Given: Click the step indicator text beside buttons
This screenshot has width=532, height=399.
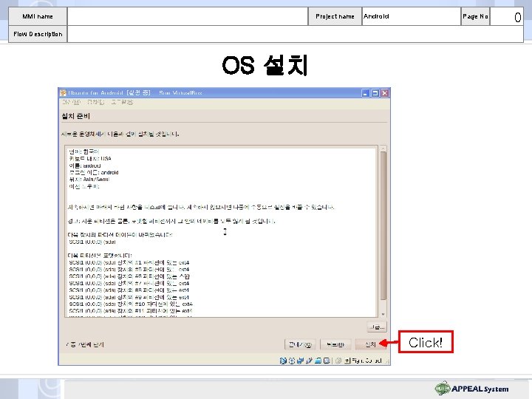Looking at the screenshot, I should pos(85,345).
